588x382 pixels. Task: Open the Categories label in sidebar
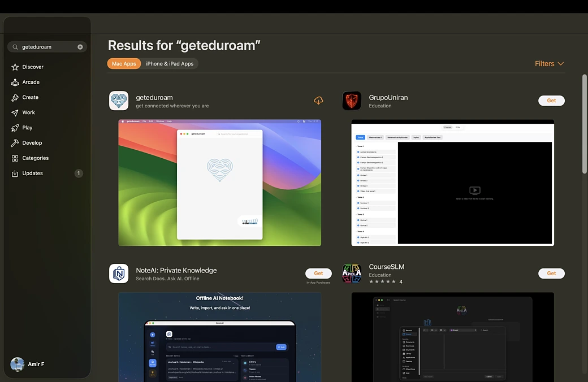point(35,158)
